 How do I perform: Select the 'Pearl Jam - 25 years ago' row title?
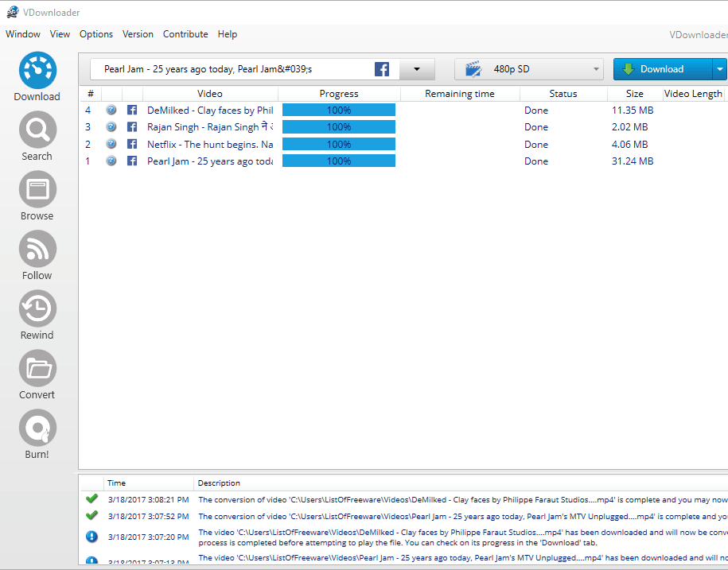tap(210, 161)
